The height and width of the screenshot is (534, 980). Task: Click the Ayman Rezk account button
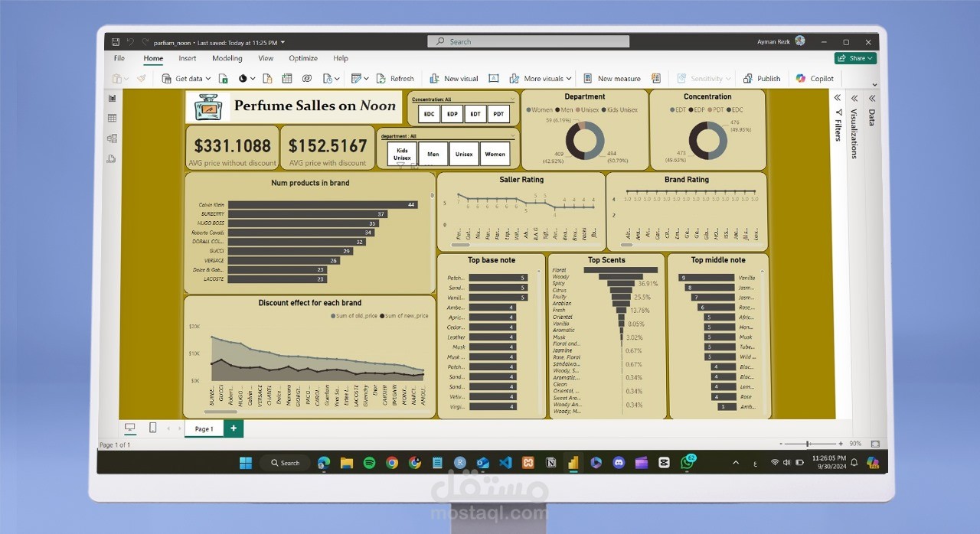(x=782, y=41)
